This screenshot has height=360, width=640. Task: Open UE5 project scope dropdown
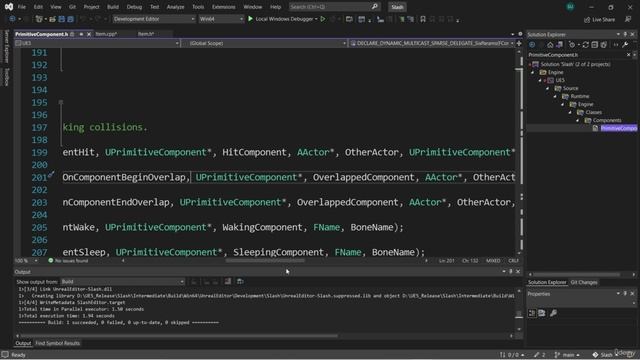coord(97,43)
